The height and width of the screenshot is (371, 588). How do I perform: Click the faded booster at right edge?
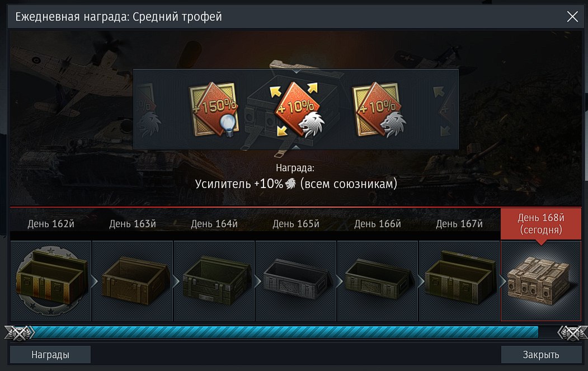pyautogui.click(x=445, y=110)
